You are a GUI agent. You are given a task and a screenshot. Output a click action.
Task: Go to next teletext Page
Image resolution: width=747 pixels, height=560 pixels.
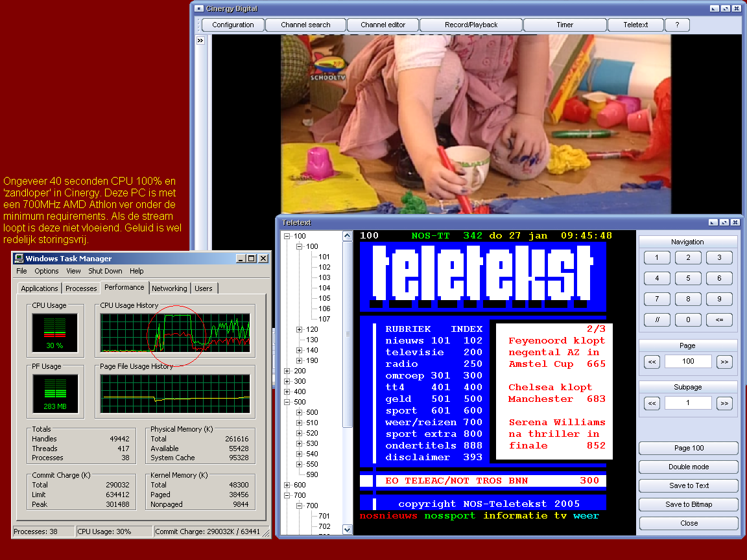click(x=724, y=362)
